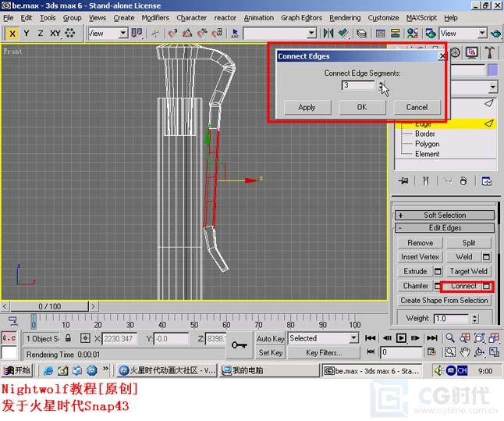Click Cancel in Connect Edges dialog
504x421 pixels.
[417, 107]
